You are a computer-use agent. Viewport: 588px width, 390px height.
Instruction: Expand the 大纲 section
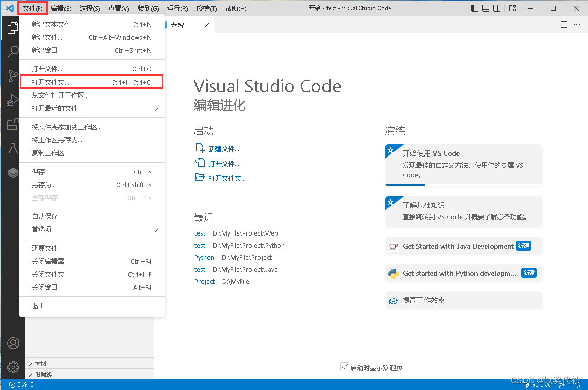coord(90,363)
